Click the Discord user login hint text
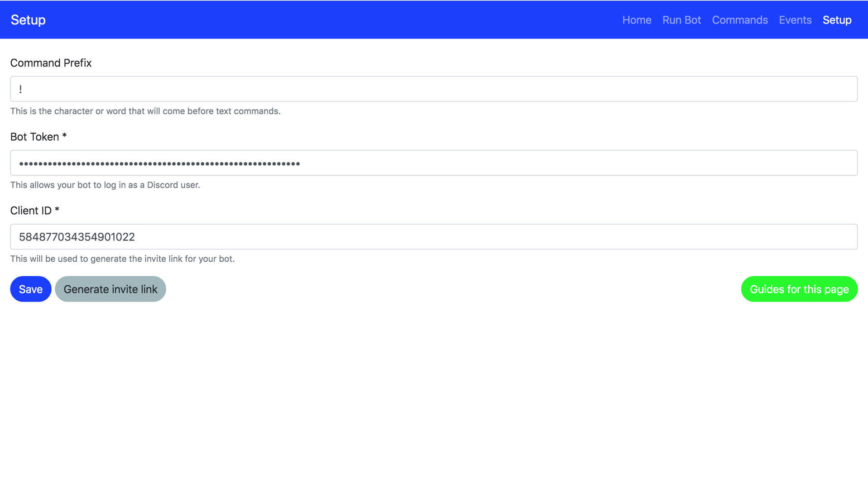This screenshot has height=489, width=868. [105, 185]
